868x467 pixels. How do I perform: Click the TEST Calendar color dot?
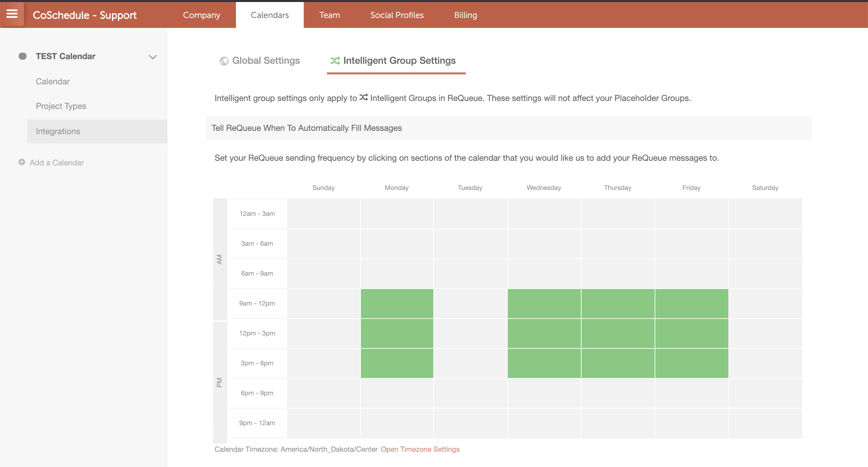coord(23,56)
